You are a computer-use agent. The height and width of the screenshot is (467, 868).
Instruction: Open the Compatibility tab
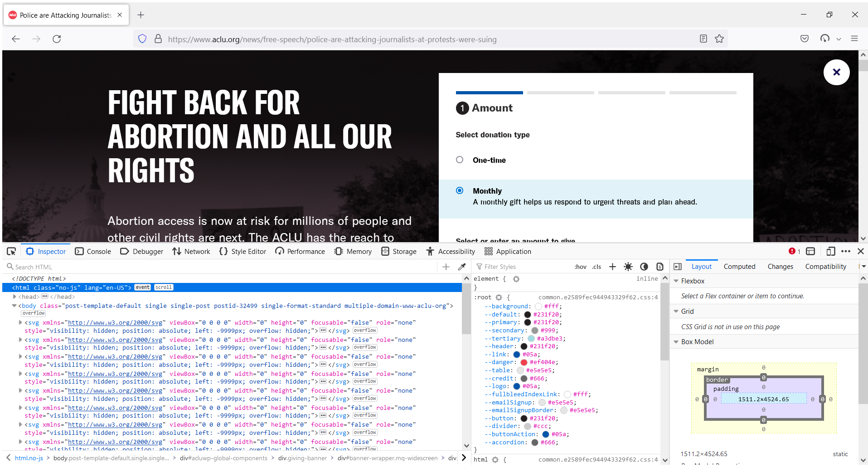click(825, 267)
